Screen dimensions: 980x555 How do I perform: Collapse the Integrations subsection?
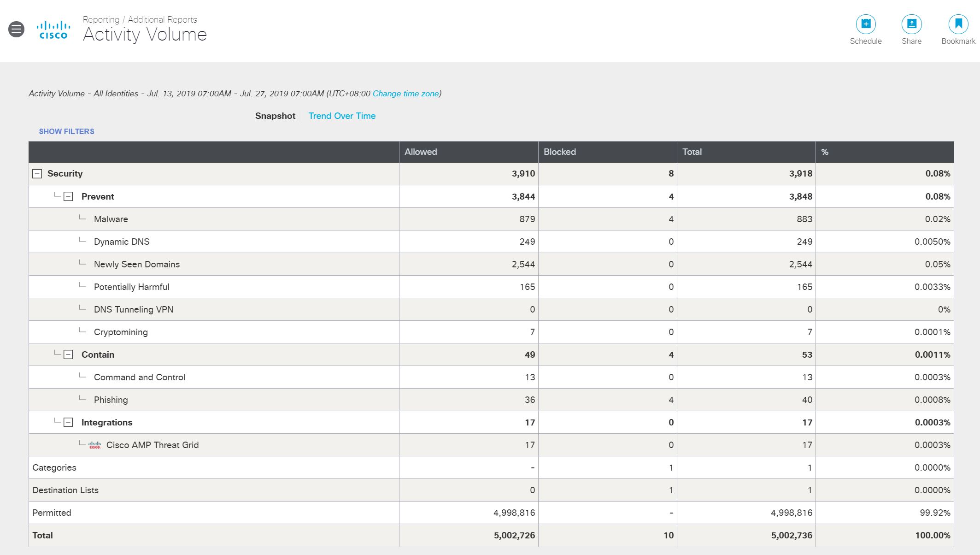click(x=68, y=422)
